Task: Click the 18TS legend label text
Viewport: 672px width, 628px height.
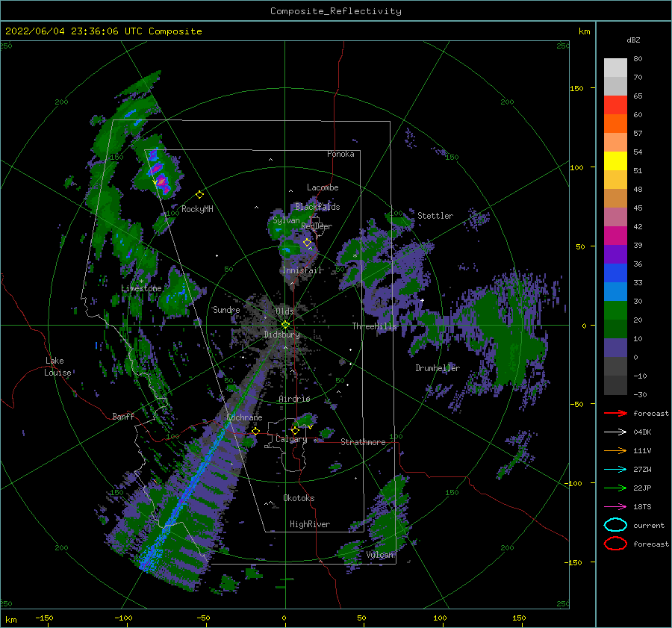Action: [x=642, y=507]
